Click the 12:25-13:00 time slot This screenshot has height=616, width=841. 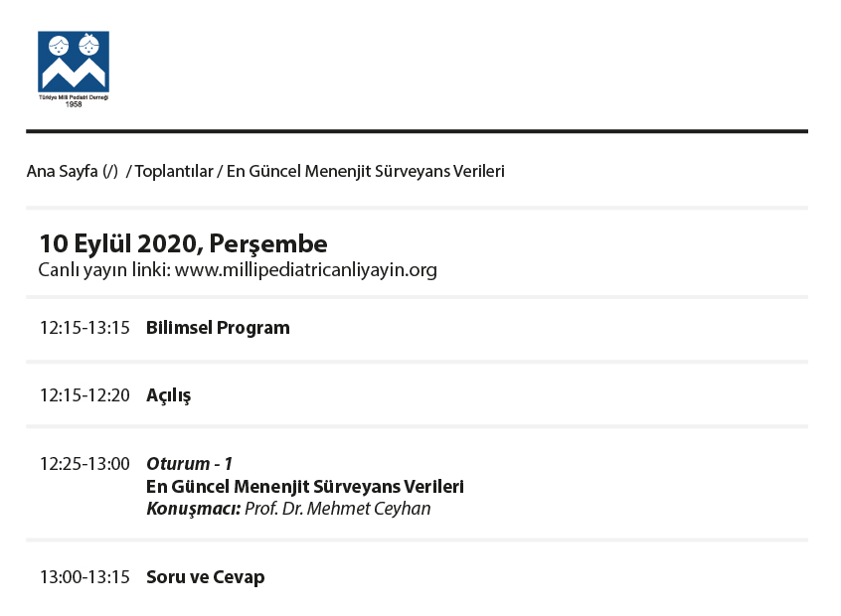(x=84, y=463)
